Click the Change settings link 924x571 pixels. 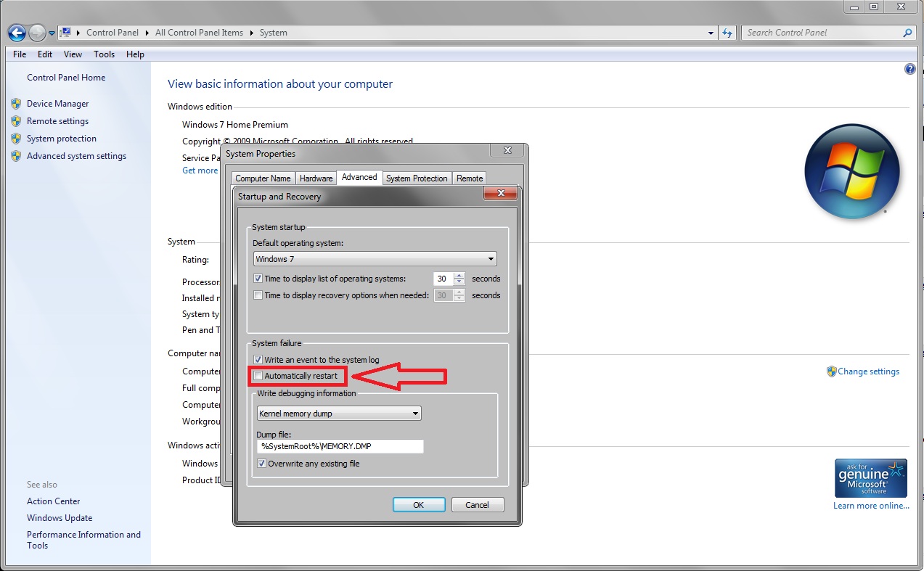868,371
